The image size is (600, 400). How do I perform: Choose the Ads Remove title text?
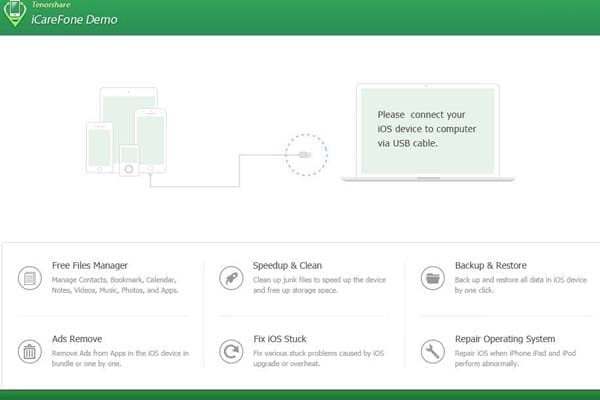pos(76,339)
